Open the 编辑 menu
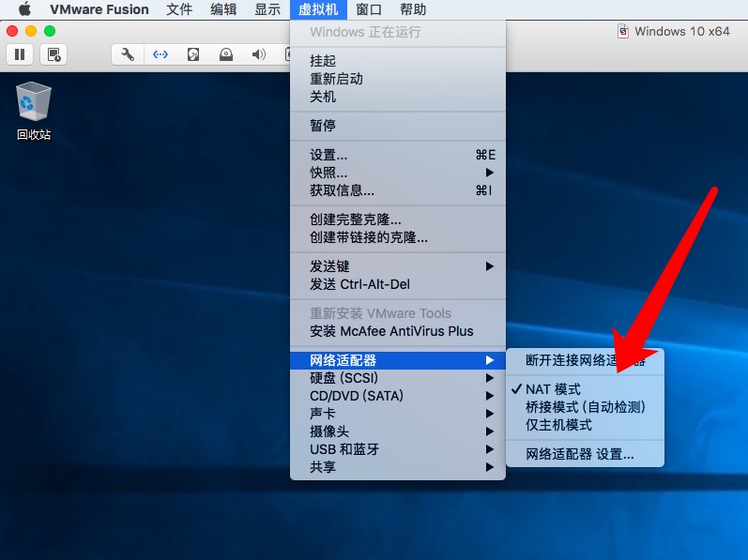 (x=223, y=9)
